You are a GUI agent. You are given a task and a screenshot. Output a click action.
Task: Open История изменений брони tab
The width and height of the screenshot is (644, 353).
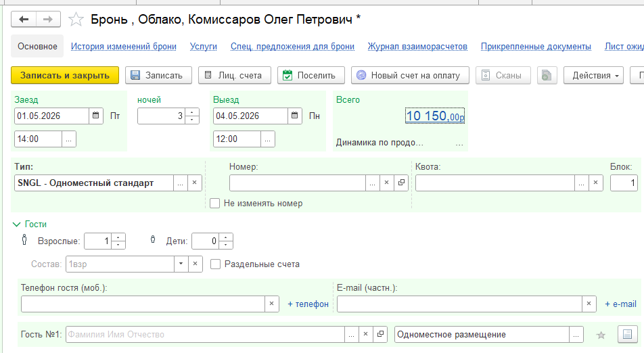point(124,47)
